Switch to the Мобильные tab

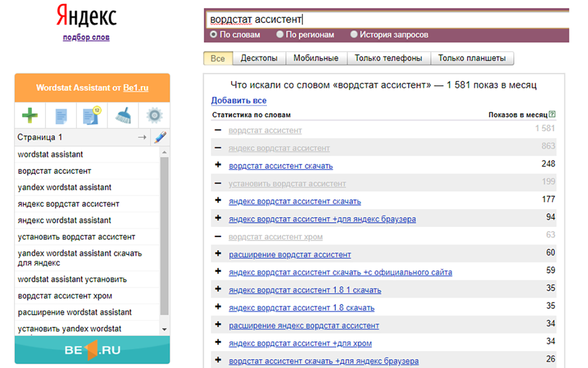click(316, 58)
